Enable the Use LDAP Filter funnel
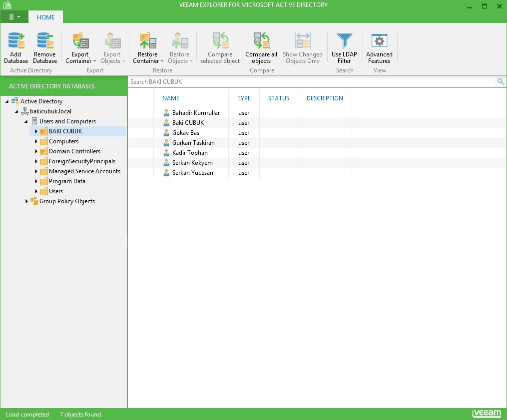Image resolution: width=507 pixels, height=420 pixels. point(344,41)
